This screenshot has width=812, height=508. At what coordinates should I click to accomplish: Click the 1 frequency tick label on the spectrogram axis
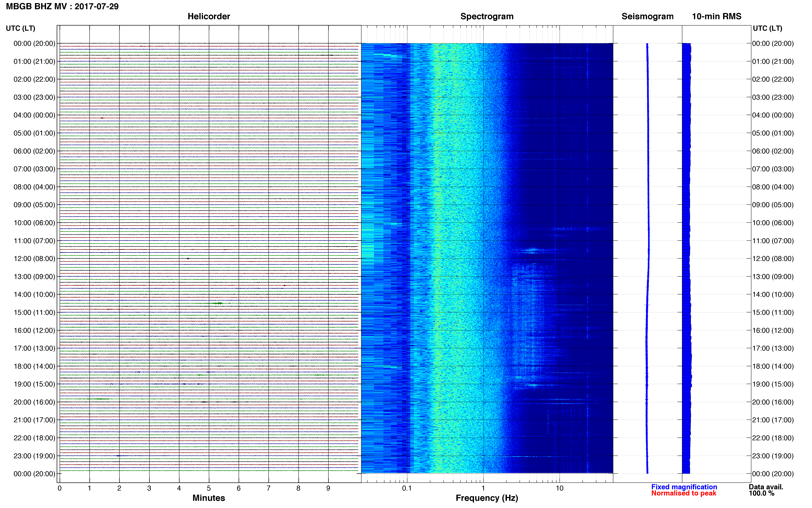tap(483, 488)
